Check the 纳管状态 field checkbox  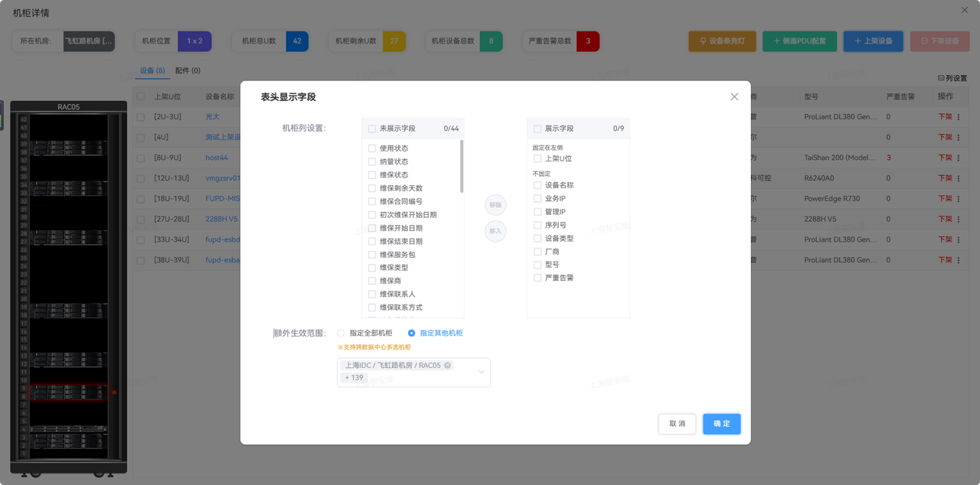(372, 161)
